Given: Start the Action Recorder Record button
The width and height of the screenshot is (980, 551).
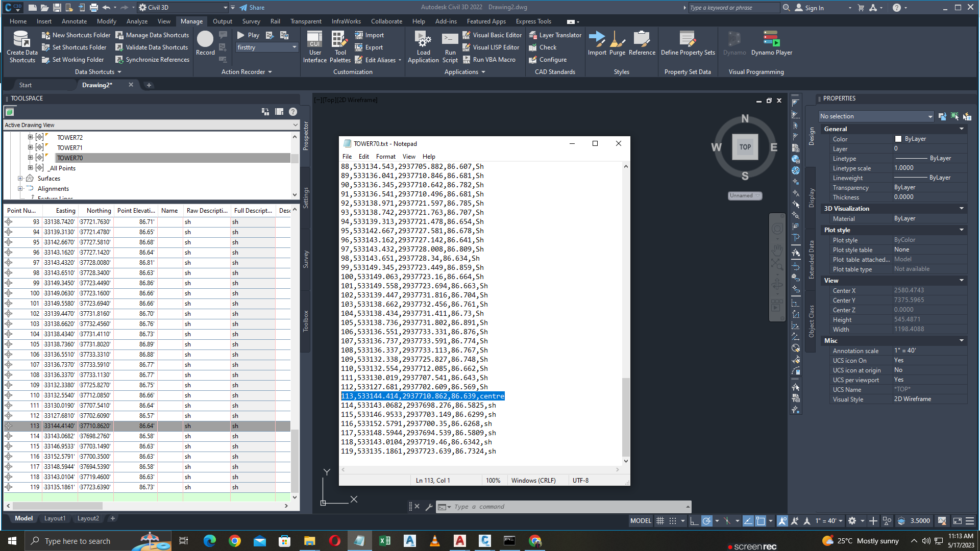Looking at the screenshot, I should tap(205, 43).
